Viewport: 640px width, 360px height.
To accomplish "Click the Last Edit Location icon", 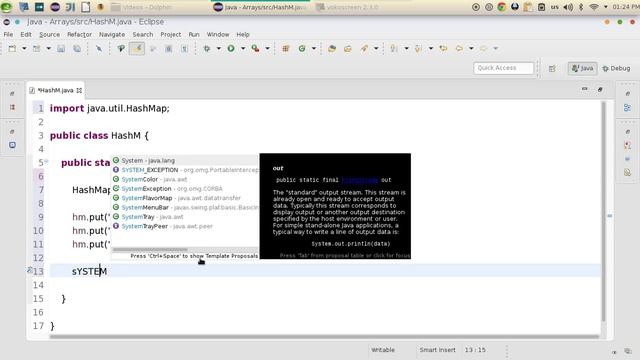I will click(443, 49).
